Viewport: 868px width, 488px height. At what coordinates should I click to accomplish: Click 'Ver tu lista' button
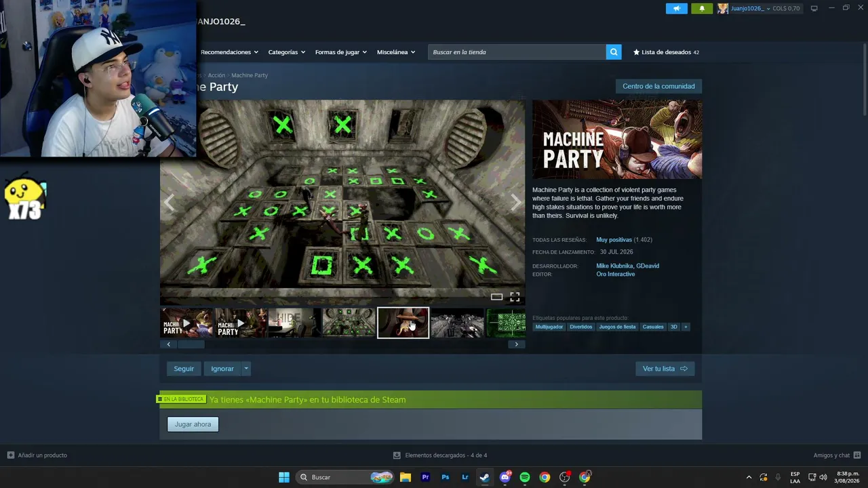tap(665, 369)
